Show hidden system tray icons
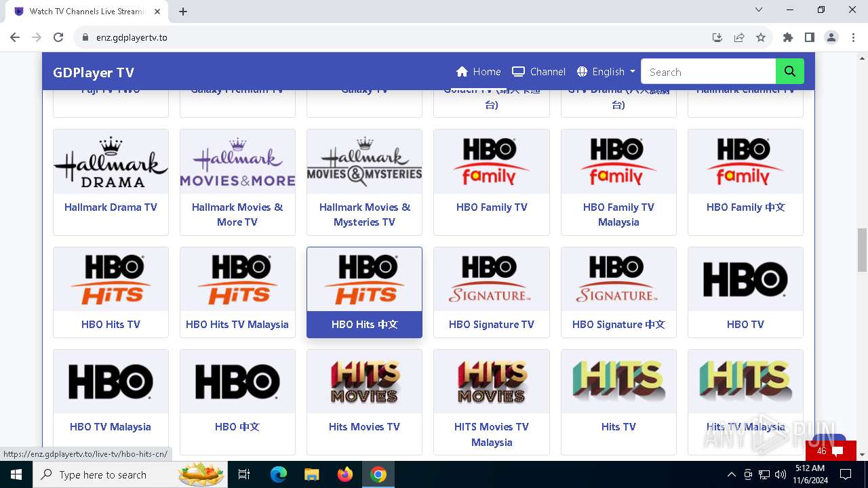Viewport: 868px width, 488px height. [x=731, y=474]
